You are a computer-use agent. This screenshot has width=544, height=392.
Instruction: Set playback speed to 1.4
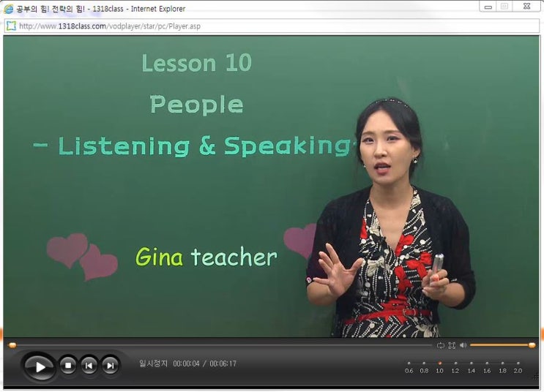coord(471,368)
